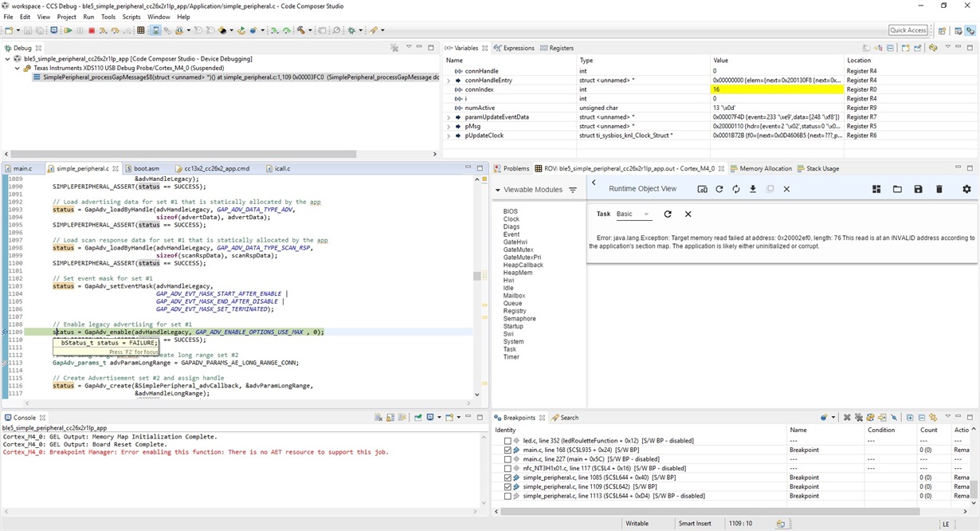The height and width of the screenshot is (531, 980).
Task: Open the Task view Basic dropdown
Action: [x=633, y=214]
